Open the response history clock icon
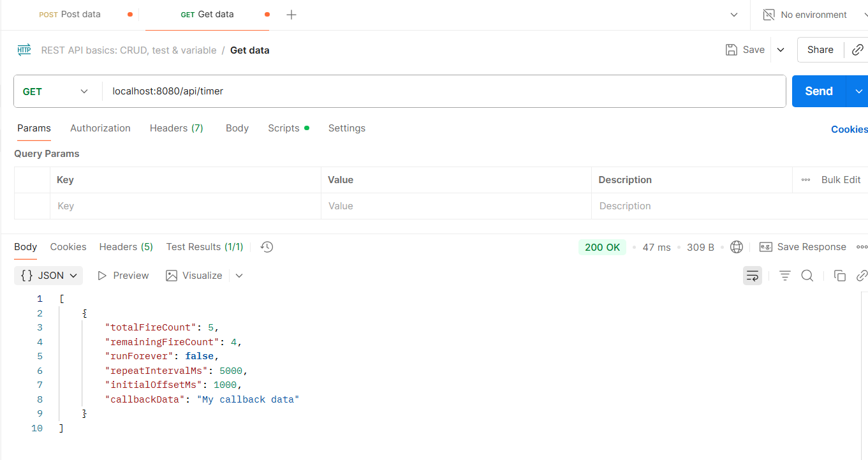This screenshot has width=868, height=460. (267, 247)
